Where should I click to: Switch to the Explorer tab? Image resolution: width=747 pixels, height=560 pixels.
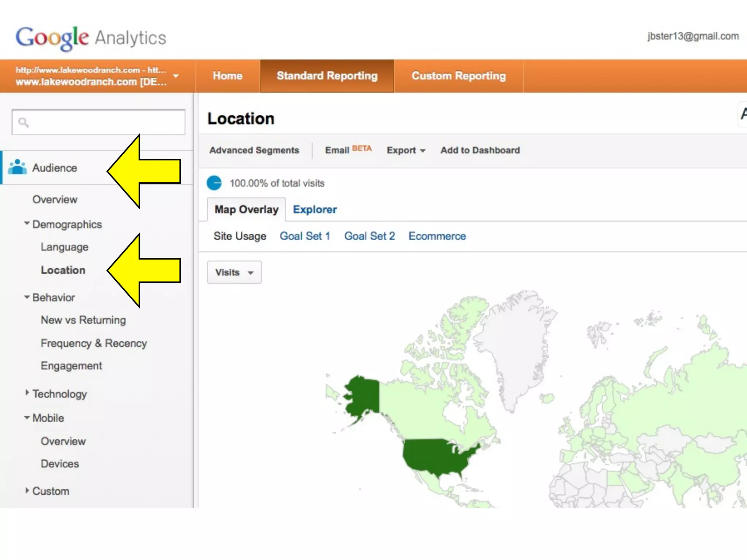(314, 210)
